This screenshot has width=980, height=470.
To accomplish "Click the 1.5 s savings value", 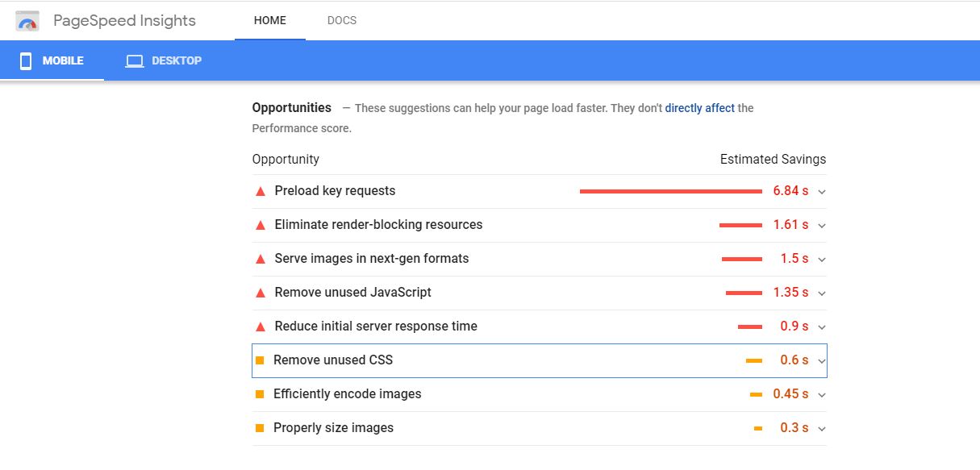I will (794, 259).
